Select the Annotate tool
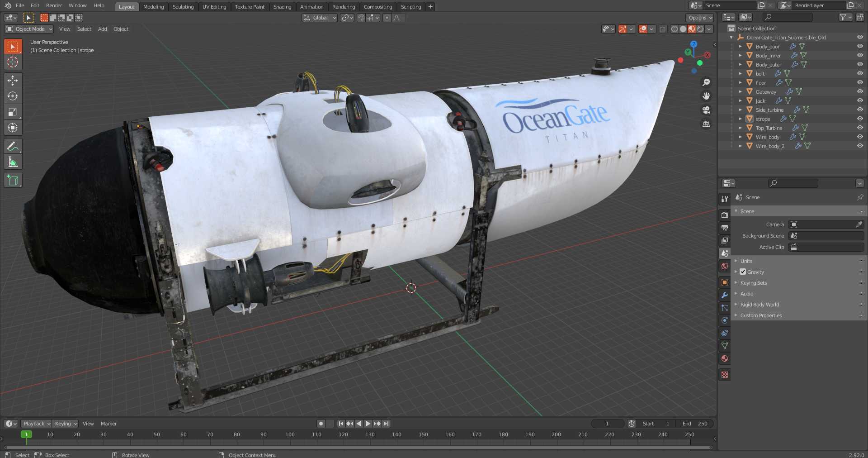 click(x=13, y=146)
